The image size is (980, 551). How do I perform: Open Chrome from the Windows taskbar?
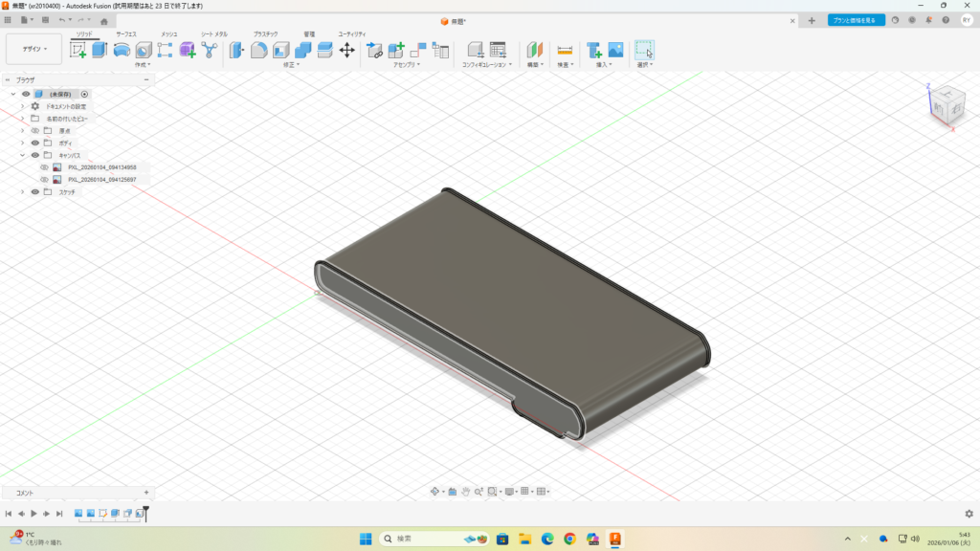coord(570,539)
